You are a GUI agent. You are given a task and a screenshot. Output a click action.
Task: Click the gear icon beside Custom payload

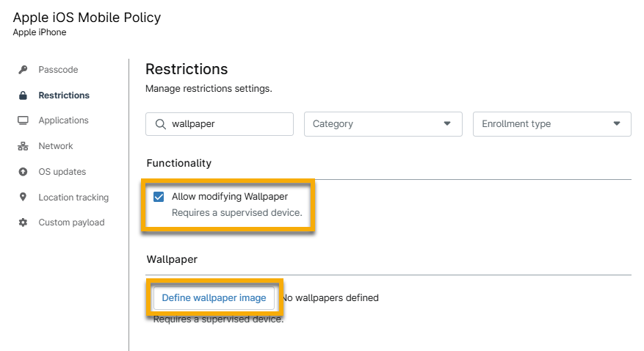pos(23,222)
